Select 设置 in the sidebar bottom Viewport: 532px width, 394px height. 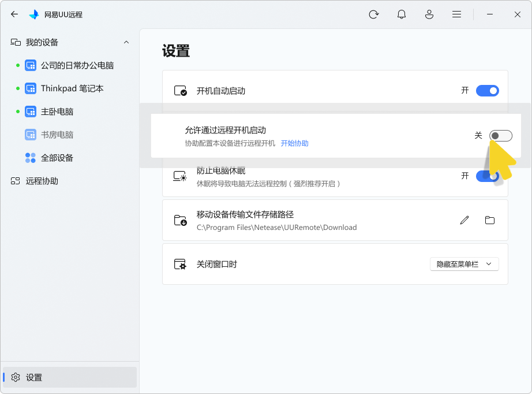tap(34, 377)
